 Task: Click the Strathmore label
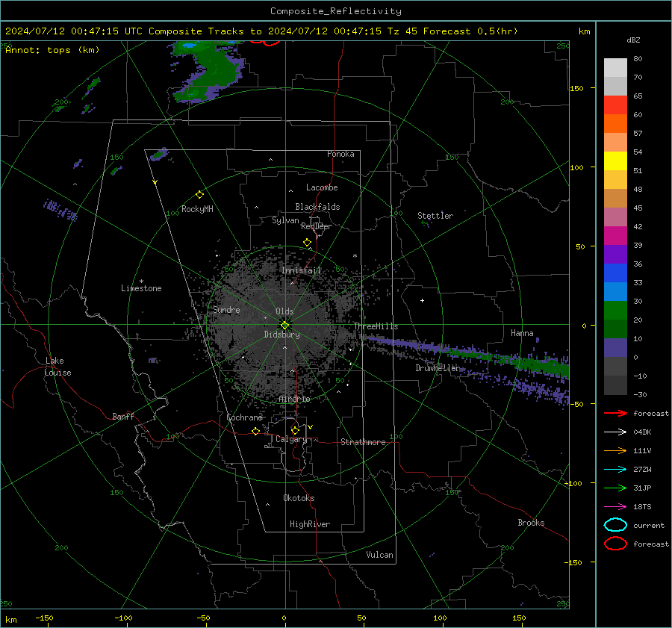point(363,442)
